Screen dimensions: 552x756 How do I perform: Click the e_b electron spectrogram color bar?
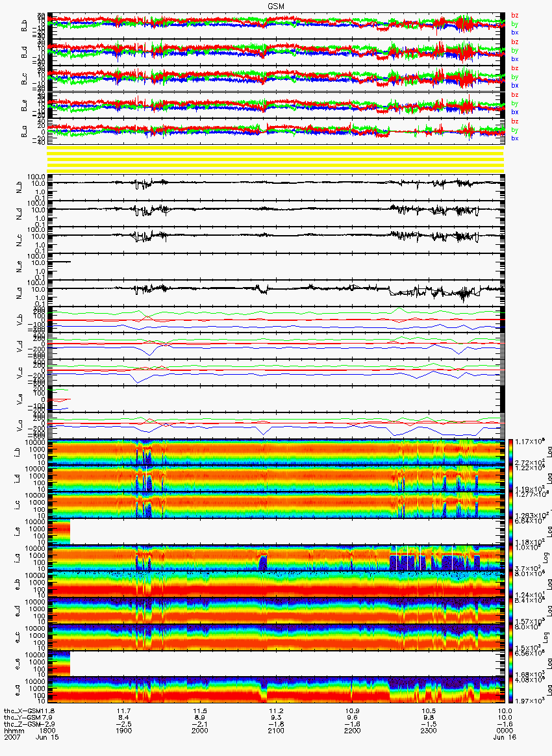pos(511,585)
